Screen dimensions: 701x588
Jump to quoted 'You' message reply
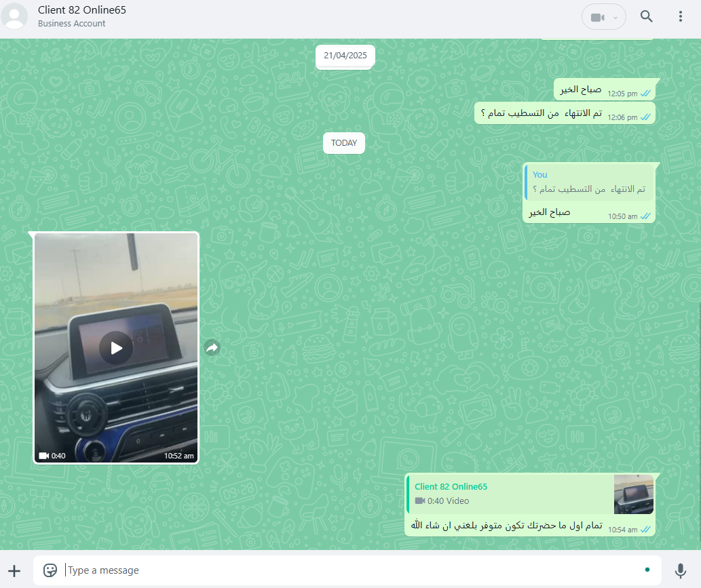tap(589, 182)
